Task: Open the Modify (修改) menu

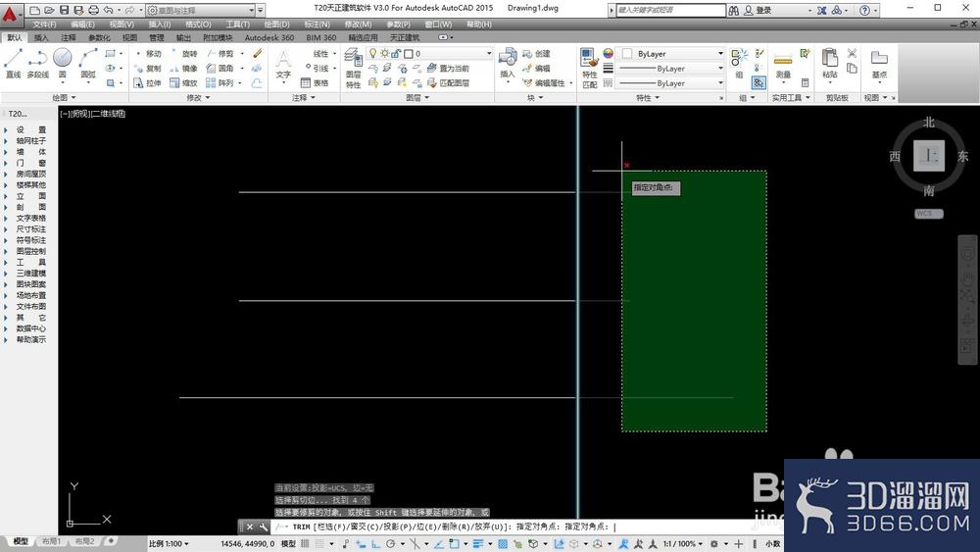Action: pos(358,24)
